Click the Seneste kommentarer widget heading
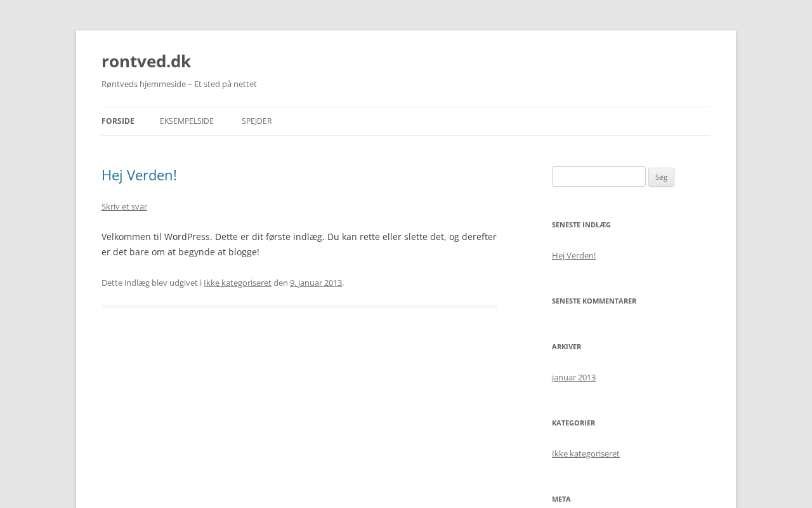 click(594, 301)
